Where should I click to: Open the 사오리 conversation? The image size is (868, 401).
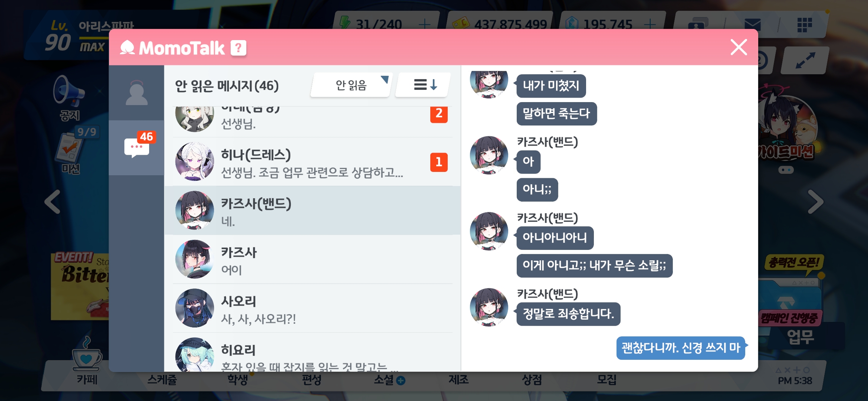point(313,308)
